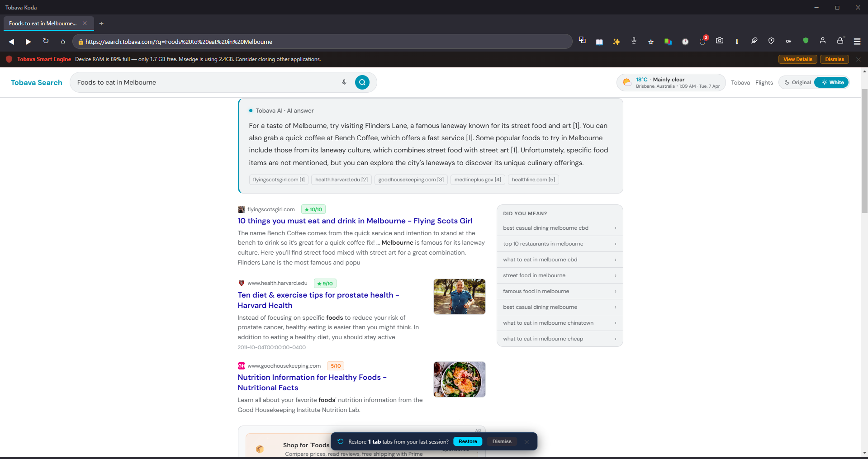Viewport: 868px width, 459px height.
Task: Expand 'best casual dining melbourne cbd' suggestion
Action: coord(560,228)
